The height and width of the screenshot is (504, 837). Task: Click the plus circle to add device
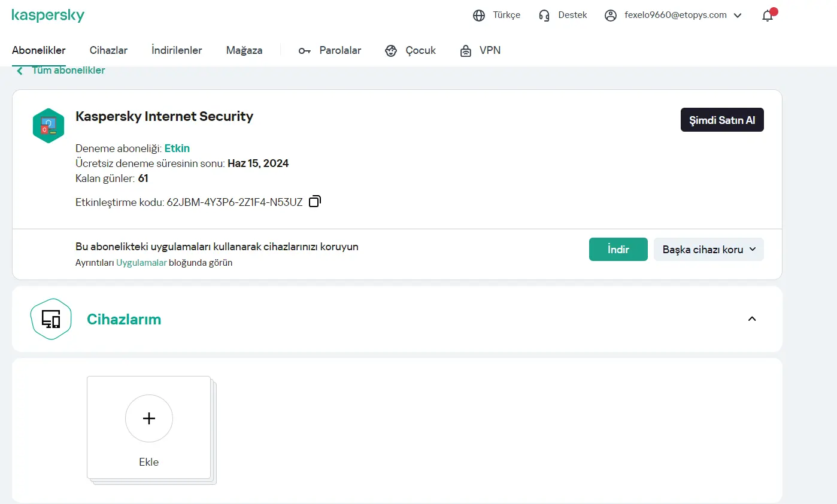coord(149,418)
